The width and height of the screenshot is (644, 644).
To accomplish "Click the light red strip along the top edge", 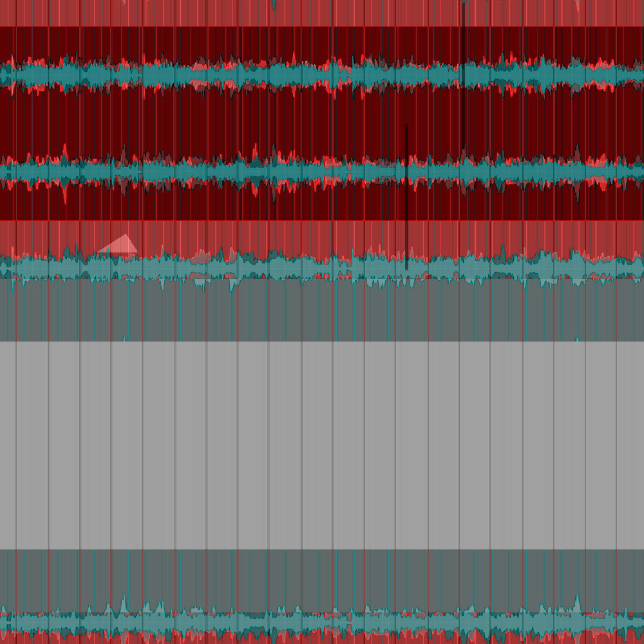I will 322,13.
